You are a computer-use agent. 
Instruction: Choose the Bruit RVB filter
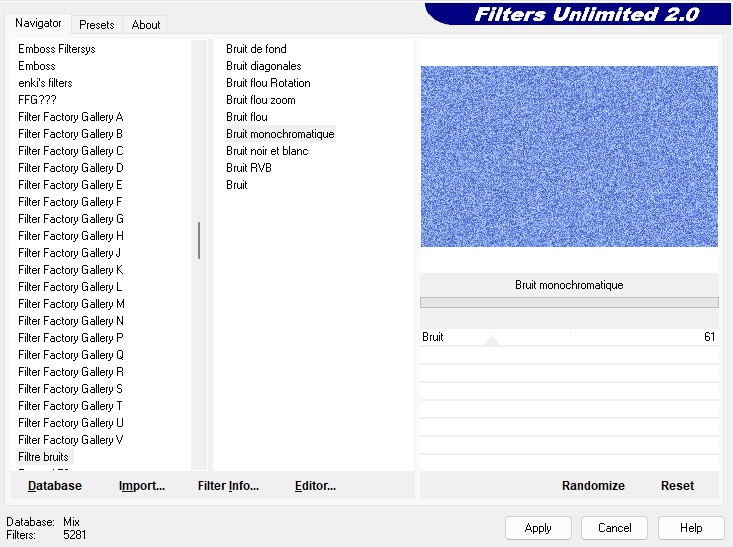point(249,168)
